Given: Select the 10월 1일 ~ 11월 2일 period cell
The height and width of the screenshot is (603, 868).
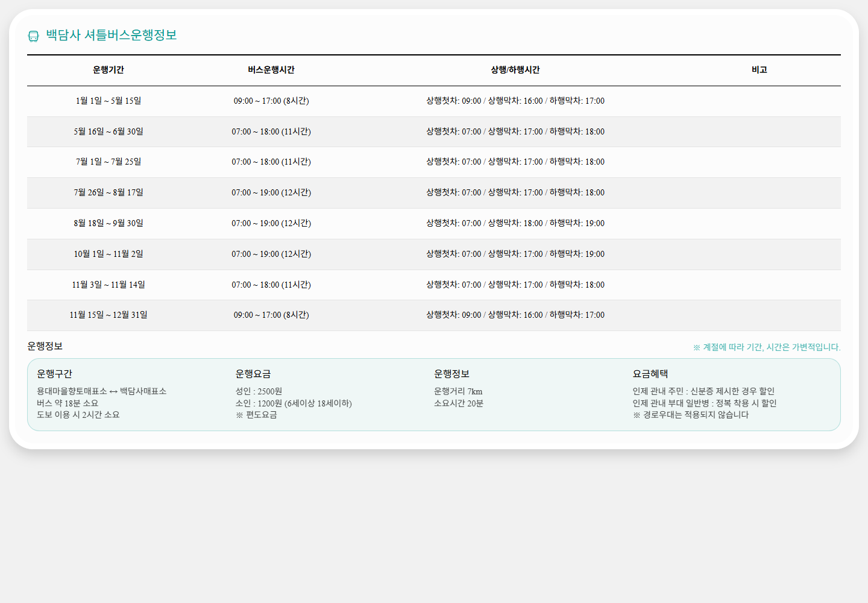Looking at the screenshot, I should pos(108,254).
